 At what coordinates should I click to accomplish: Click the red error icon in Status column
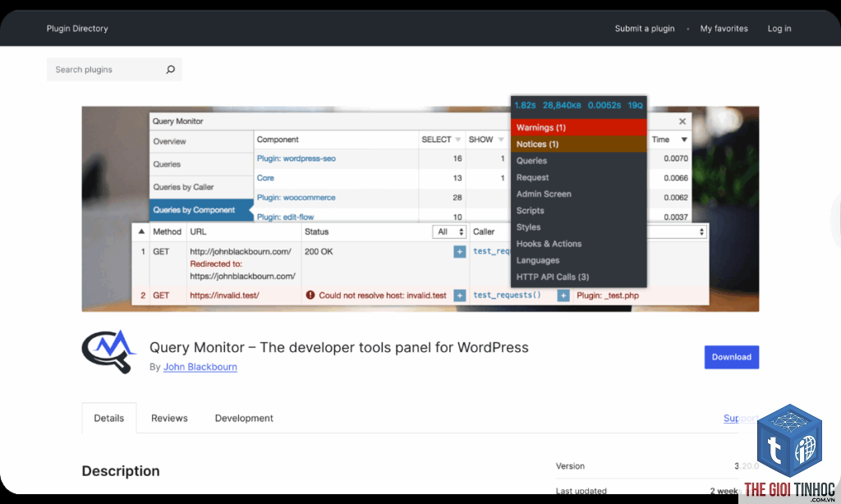pyautogui.click(x=310, y=295)
